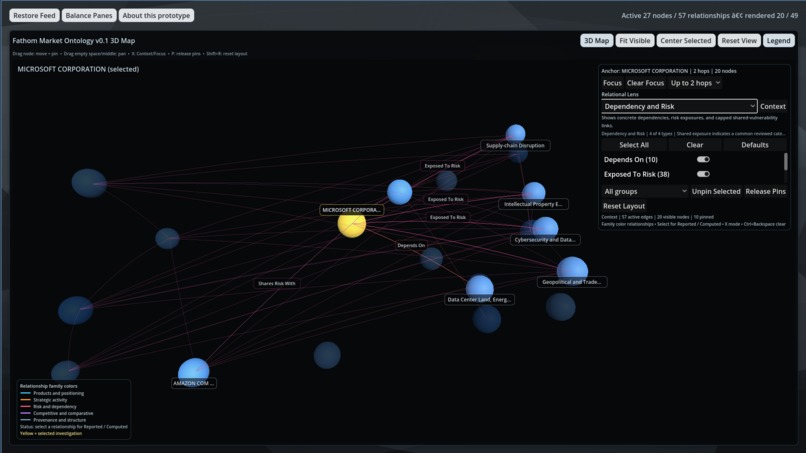Screen dimensions: 806x453
Task: Select the Intellectual Property node sphere
Action: (534, 191)
